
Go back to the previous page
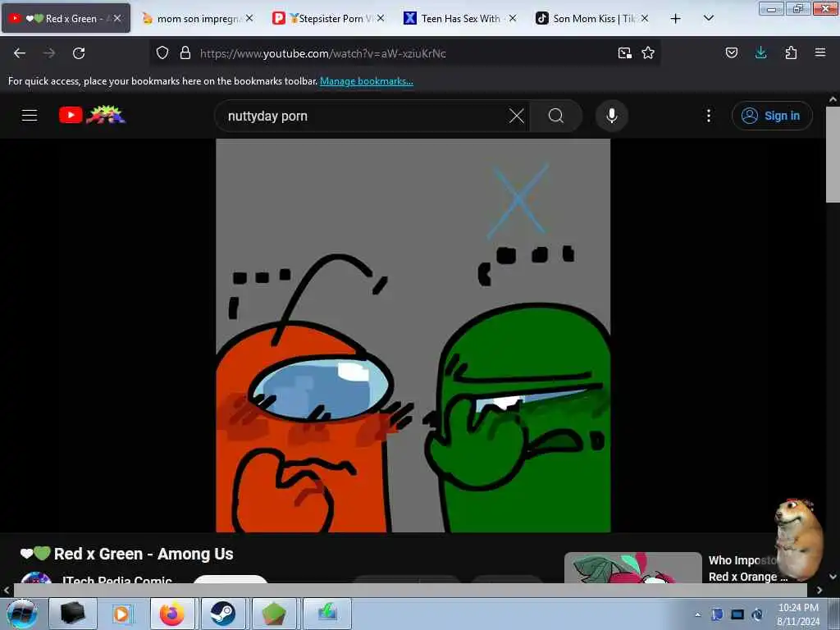click(x=20, y=53)
